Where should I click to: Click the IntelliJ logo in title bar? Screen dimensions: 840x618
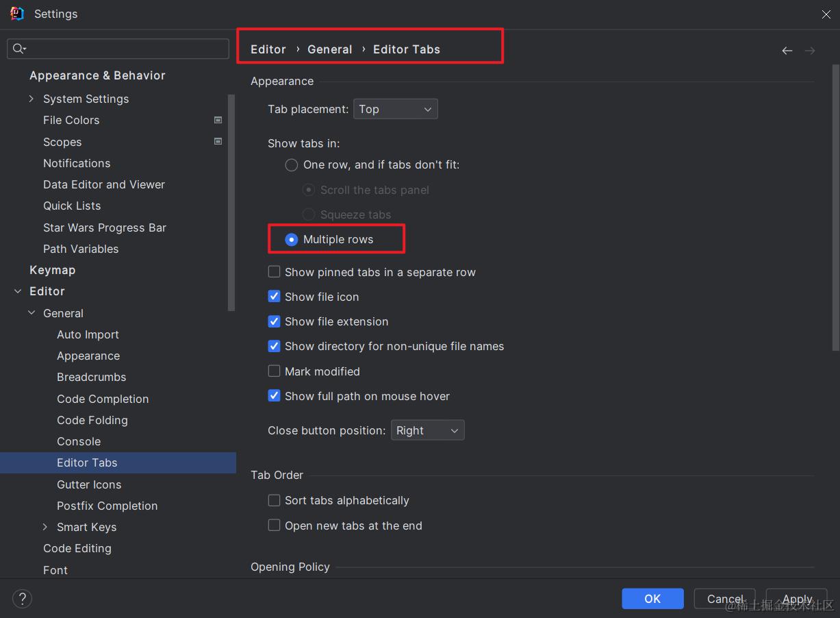point(17,14)
